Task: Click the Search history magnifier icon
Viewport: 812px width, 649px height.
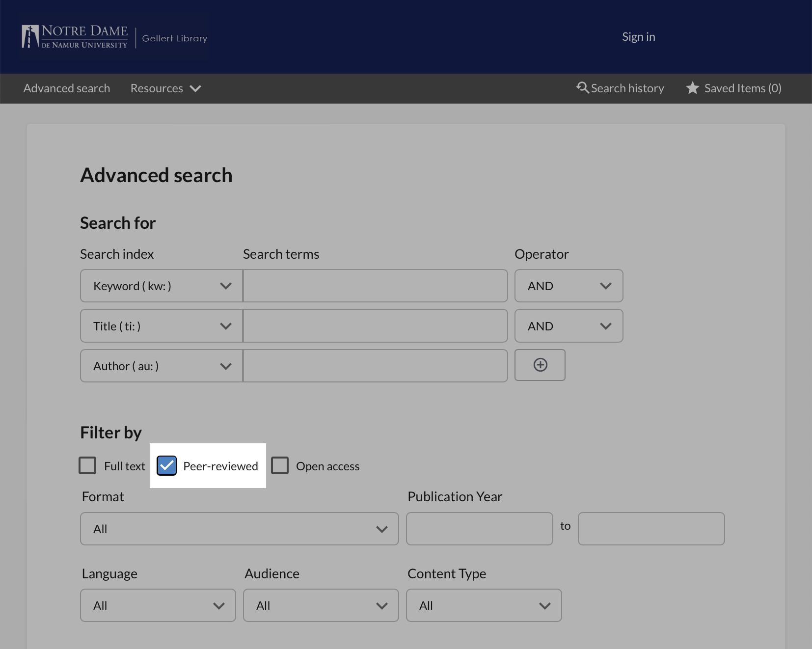Action: tap(582, 88)
